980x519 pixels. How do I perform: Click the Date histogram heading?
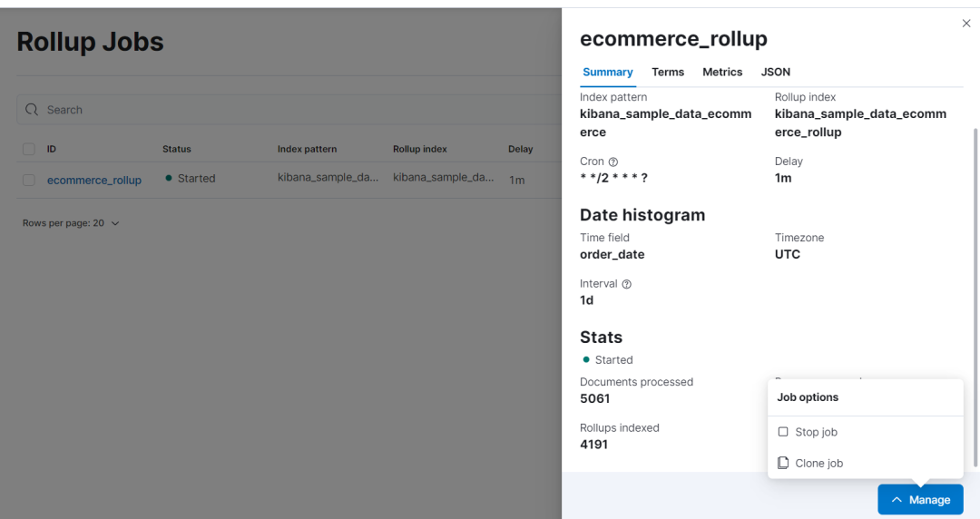click(x=642, y=215)
